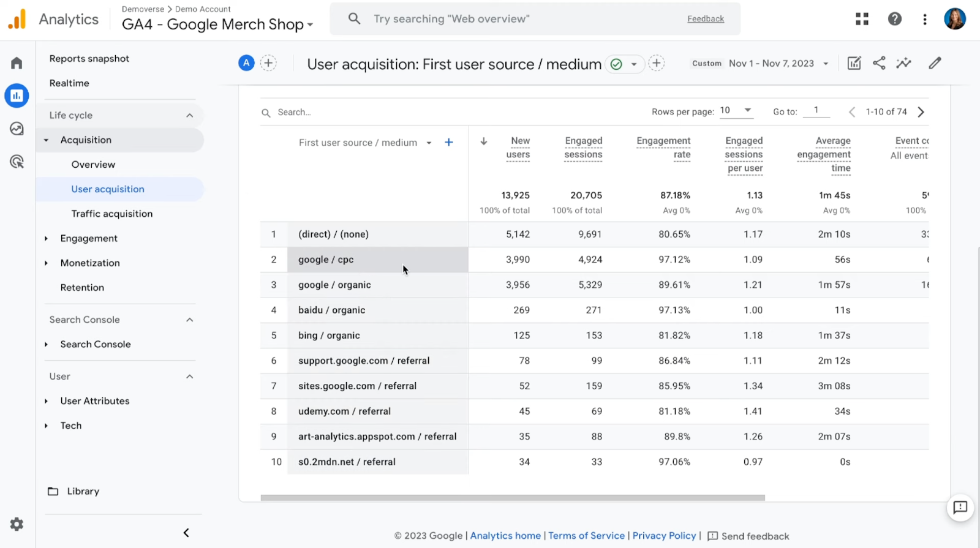Add secondary dimension with blue plus
The height and width of the screenshot is (548, 980).
click(449, 143)
